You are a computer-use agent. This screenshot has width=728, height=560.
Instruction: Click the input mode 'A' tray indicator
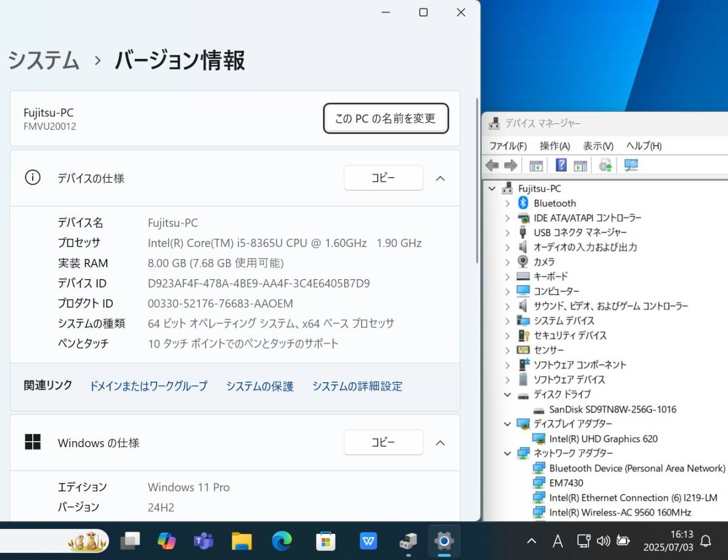click(x=558, y=540)
